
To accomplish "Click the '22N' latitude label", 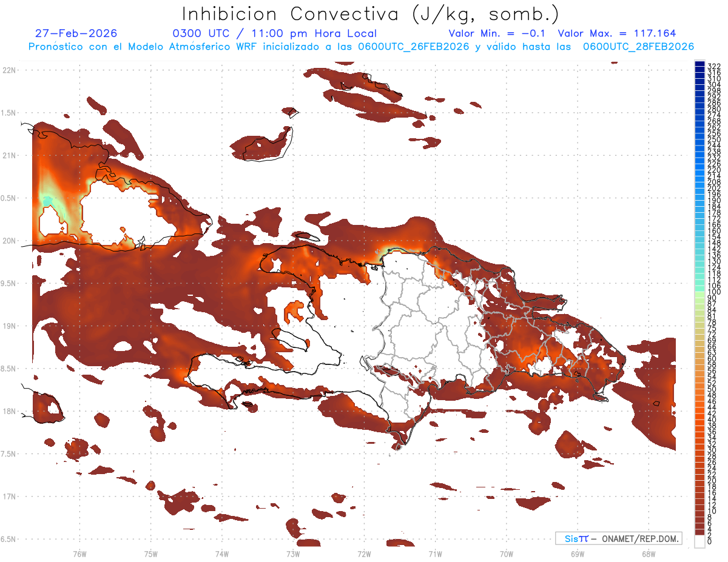I will pos(9,70).
